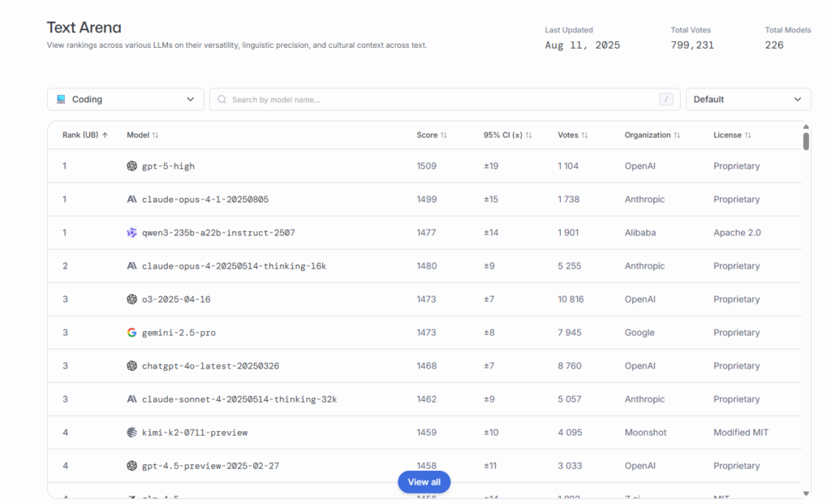Click the Anthropic logo beside claude-opus-4-1-20250805
831x504 pixels.
(x=132, y=200)
